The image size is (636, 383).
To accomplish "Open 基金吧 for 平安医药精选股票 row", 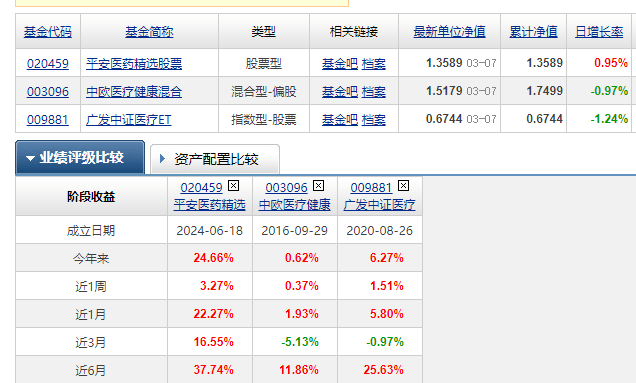I will [x=339, y=64].
